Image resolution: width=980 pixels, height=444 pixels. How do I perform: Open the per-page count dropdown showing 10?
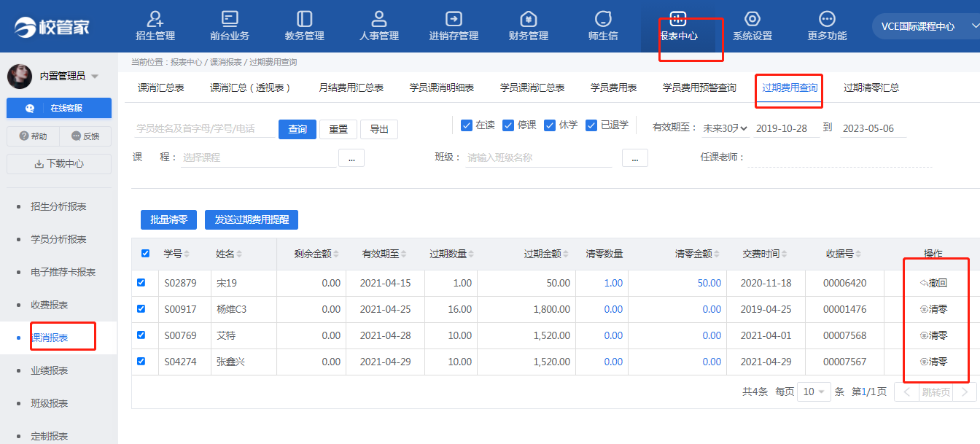[x=814, y=392]
